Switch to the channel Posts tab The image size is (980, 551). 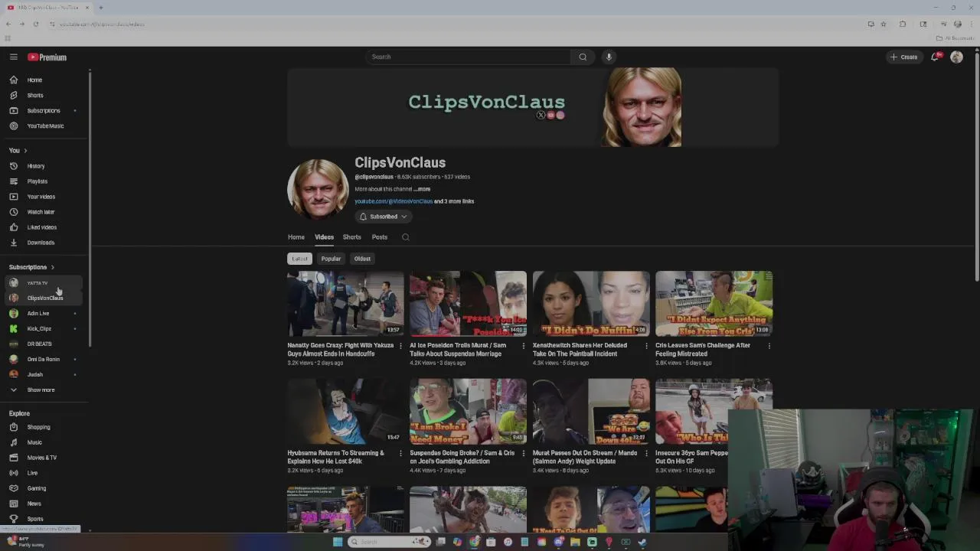tap(380, 237)
